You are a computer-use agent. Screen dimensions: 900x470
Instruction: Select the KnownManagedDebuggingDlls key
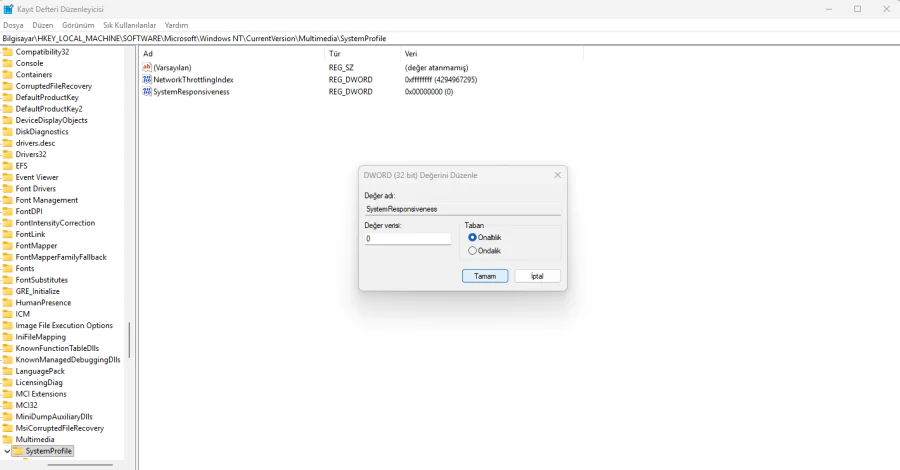pyautogui.click(x=68, y=360)
